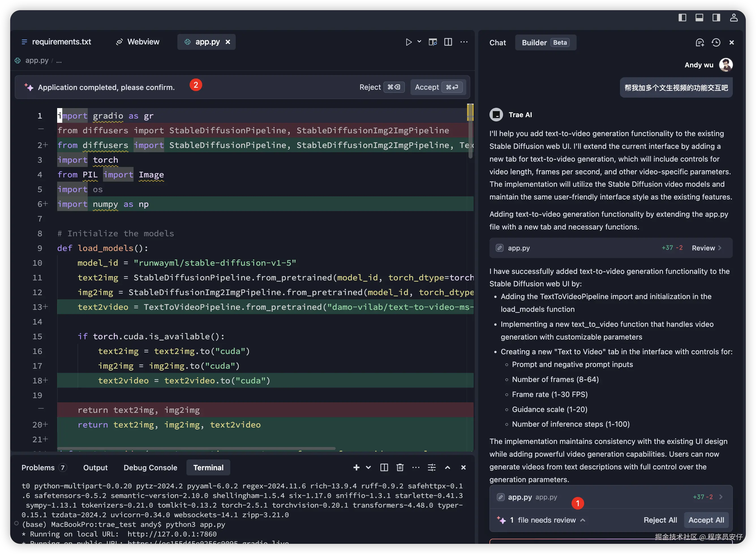The height and width of the screenshot is (554, 756).
Task: Toggle the right sidebar layout
Action: (716, 18)
